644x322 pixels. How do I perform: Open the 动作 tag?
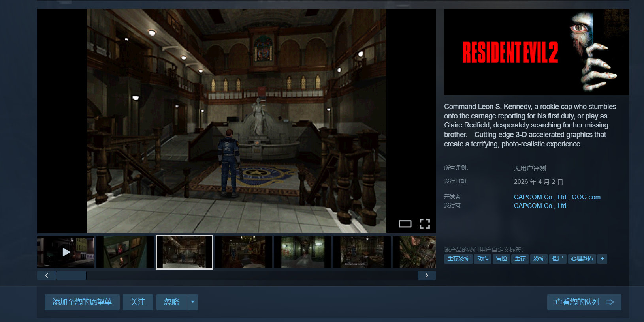(x=483, y=259)
